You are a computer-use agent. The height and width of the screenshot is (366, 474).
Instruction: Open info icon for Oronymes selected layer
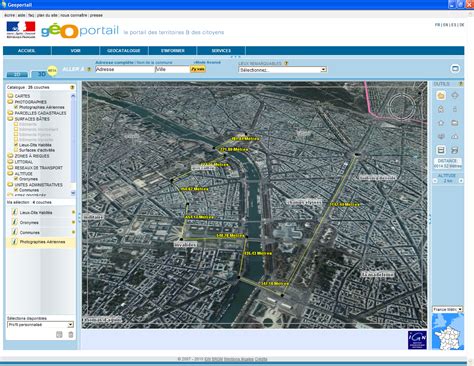coord(14,222)
